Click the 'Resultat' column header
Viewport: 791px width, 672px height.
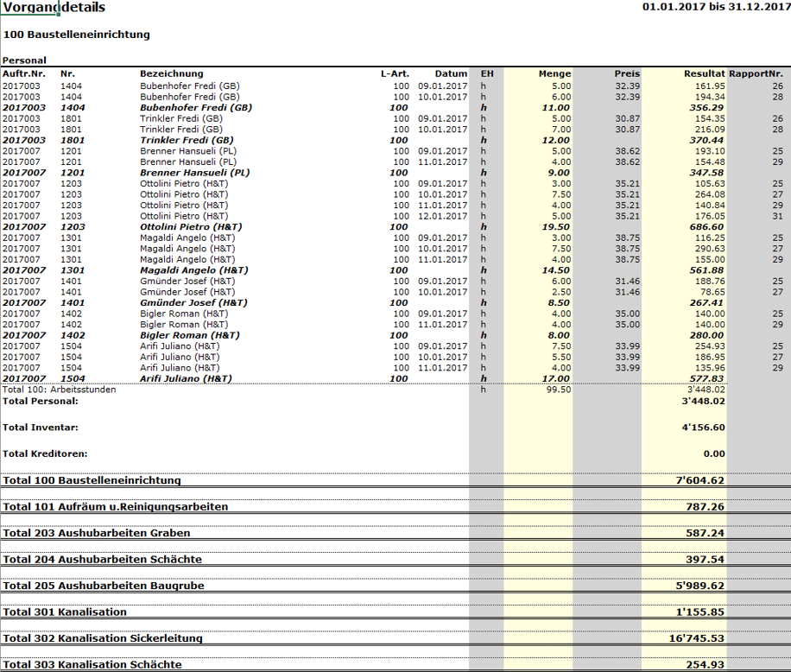point(705,73)
